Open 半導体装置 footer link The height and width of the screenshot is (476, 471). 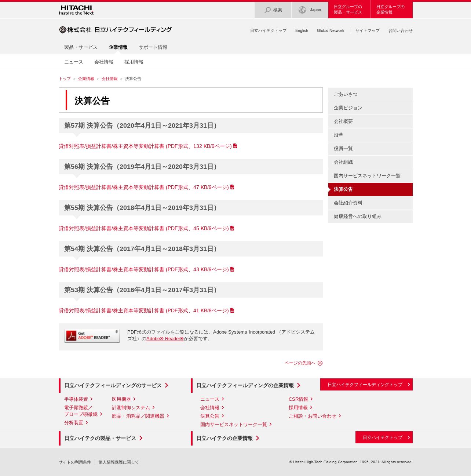[78, 399]
